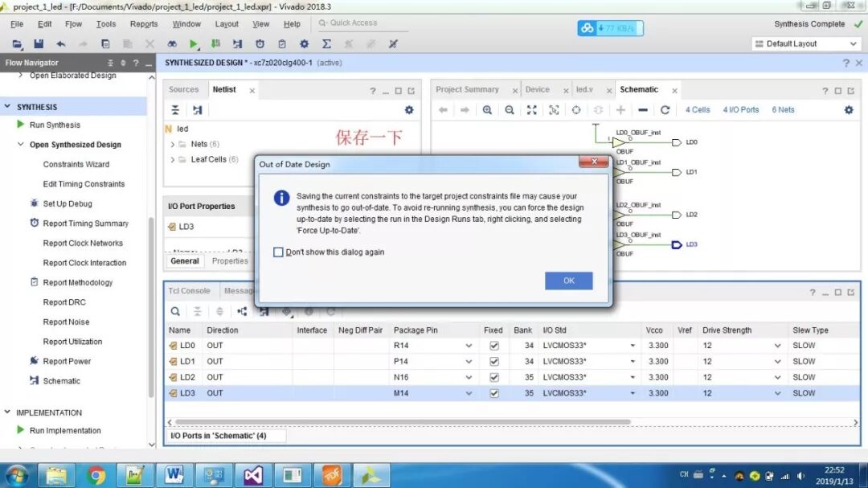Select the LD0_OBUF_inst buffer in schematic
The height and width of the screenshot is (488, 868).
(x=618, y=142)
